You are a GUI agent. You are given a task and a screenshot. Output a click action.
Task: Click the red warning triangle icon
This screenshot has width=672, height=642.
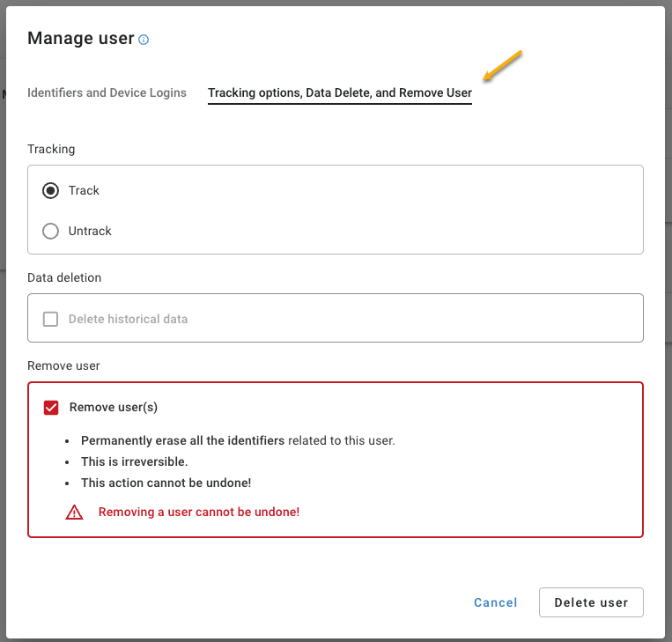pos(74,513)
